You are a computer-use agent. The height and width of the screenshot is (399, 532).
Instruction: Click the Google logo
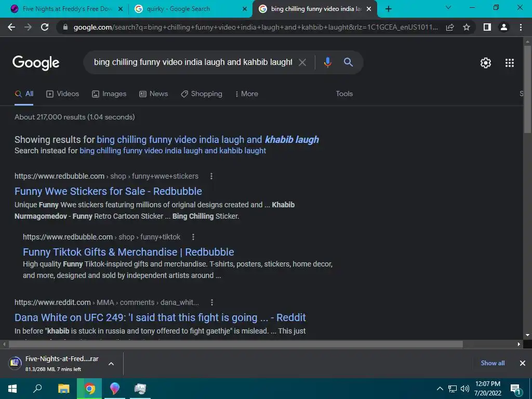click(x=36, y=63)
